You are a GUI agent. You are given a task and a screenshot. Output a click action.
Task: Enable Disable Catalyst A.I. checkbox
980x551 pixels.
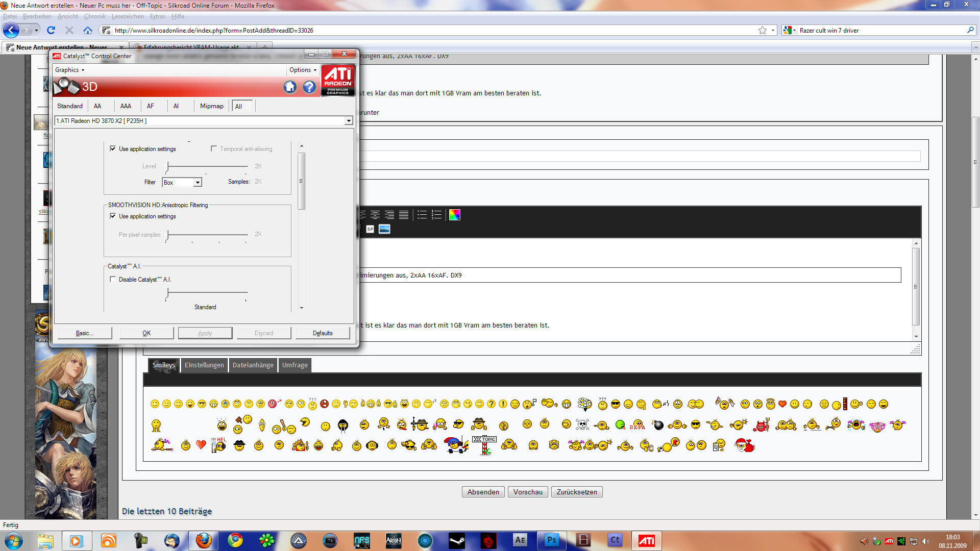[113, 280]
